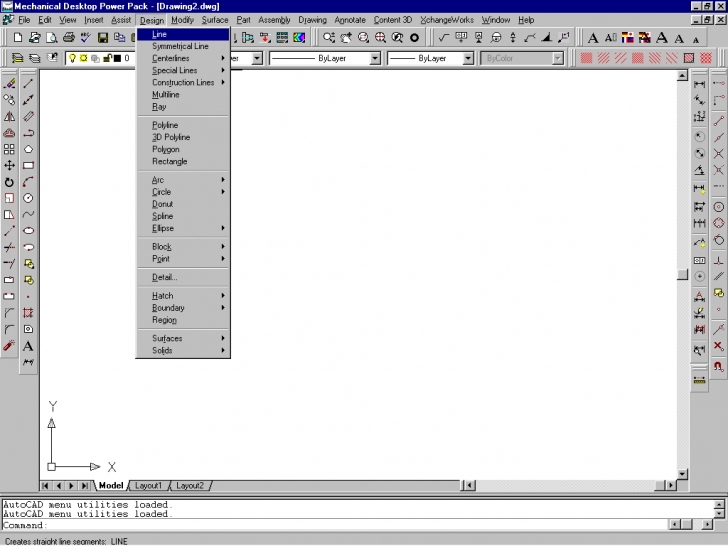Screen dimensions: 728x546
Task: Expand the Solids submenu
Action: coord(183,351)
